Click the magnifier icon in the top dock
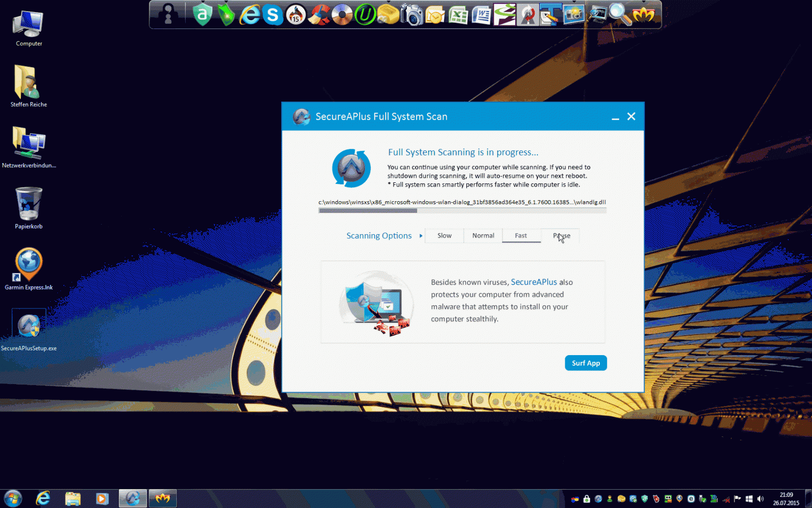 [619, 15]
